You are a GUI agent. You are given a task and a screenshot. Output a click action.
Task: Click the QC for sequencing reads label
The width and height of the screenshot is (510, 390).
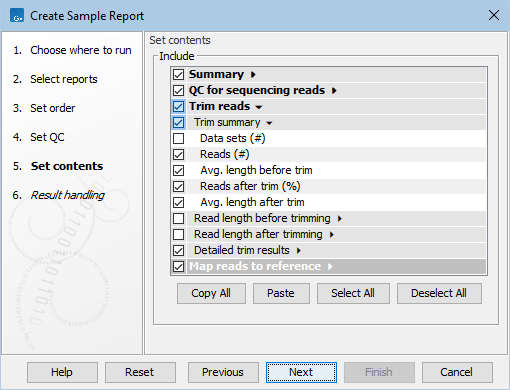point(257,90)
